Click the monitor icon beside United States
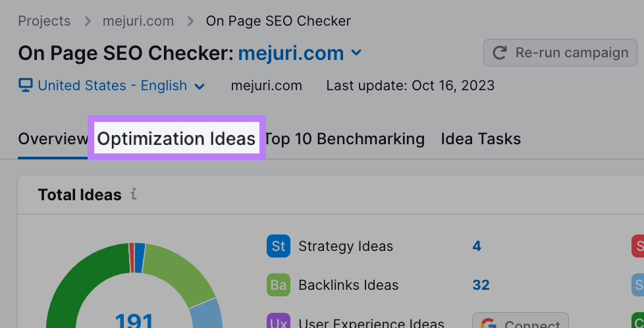Viewport: 644px width, 328px height. 26,86
